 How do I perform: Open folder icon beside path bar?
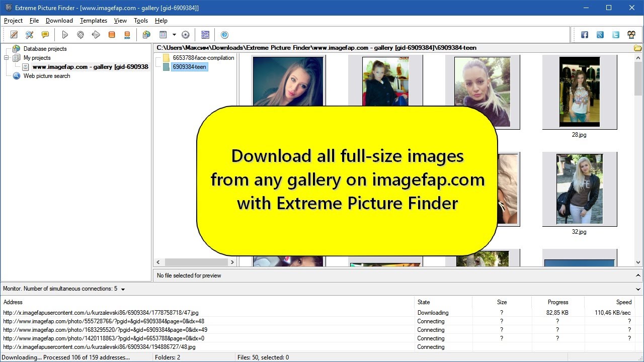coord(637,48)
